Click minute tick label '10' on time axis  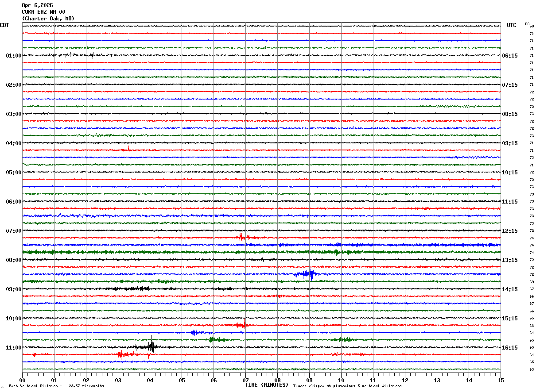[342, 380]
